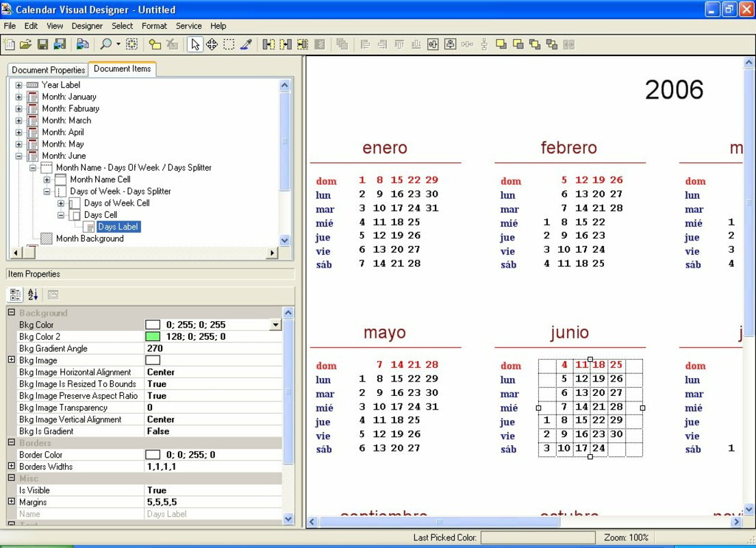
Task: Click the Open folder toolbar icon
Action: click(x=25, y=45)
